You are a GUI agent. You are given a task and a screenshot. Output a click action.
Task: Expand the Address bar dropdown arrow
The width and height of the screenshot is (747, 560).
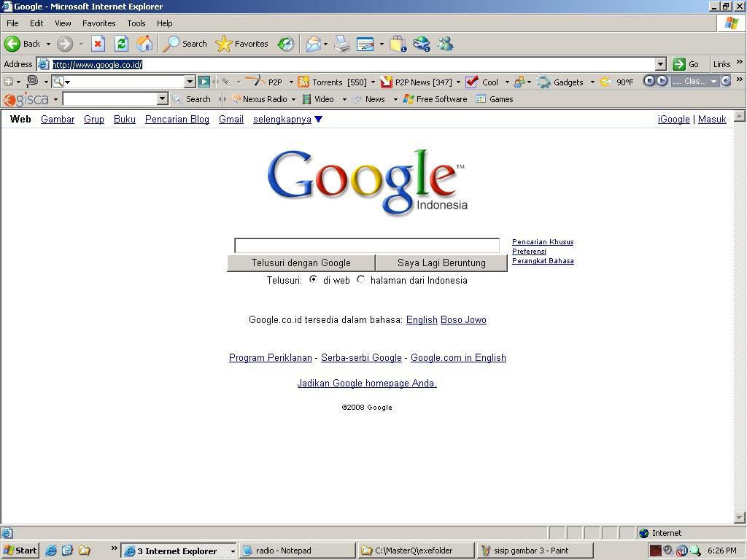click(660, 64)
